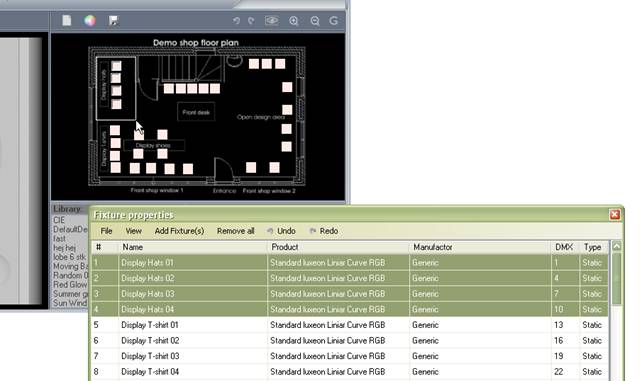
Task: Click the reset view G icon
Action: pos(334,21)
